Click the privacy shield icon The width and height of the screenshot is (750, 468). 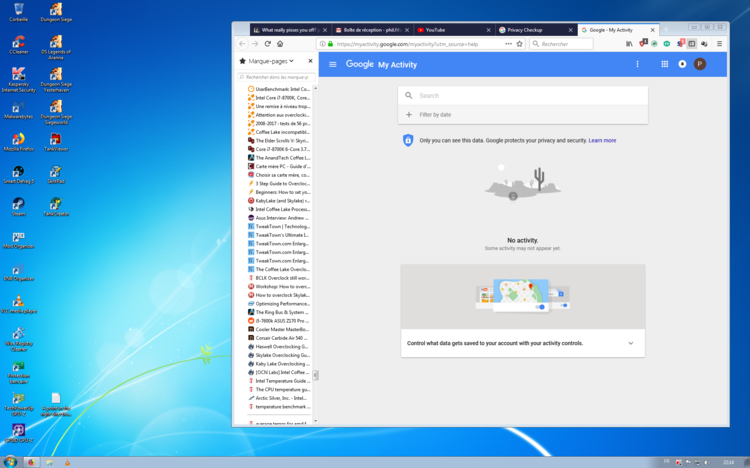(408, 140)
